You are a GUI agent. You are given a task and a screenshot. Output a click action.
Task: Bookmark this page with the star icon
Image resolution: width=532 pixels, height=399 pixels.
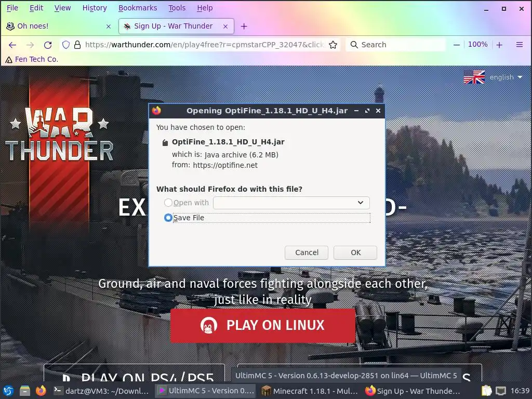tap(333, 45)
